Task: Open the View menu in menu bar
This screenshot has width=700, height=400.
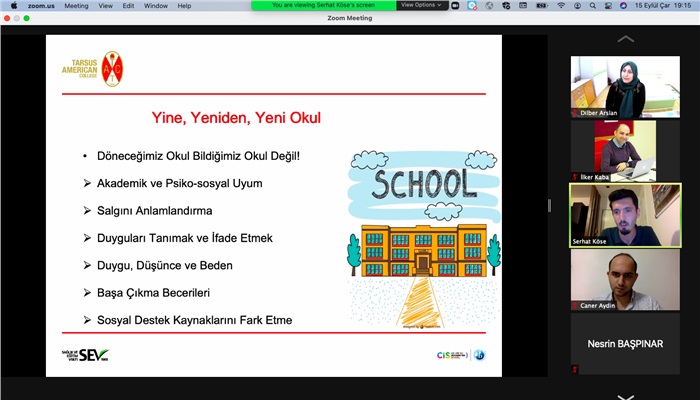Action: tap(105, 6)
